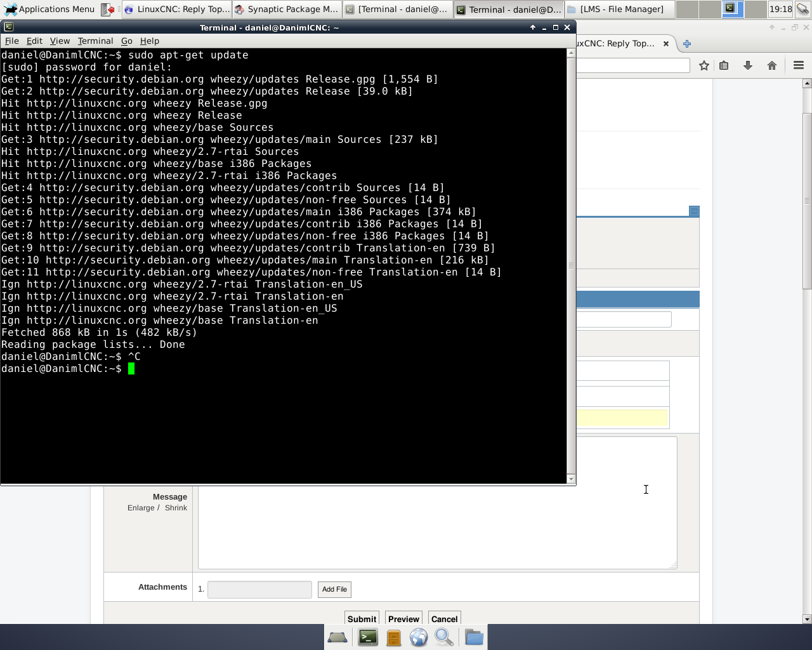Viewport: 812px width, 650px height.
Task: Click 'sudo apt-get update' command line
Action: 188,55
